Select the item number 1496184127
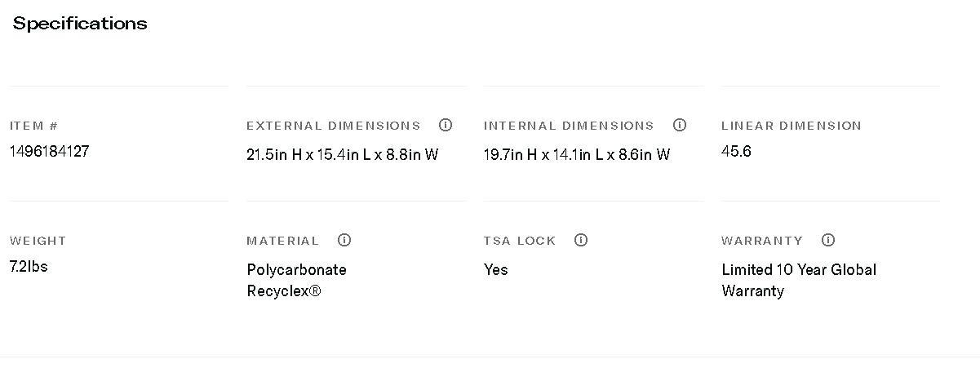980x368 pixels. tap(50, 151)
